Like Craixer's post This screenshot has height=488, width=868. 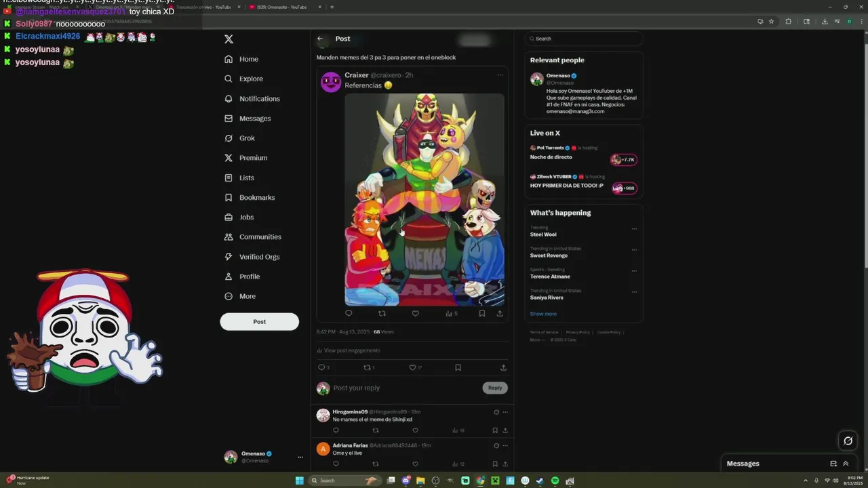415,314
